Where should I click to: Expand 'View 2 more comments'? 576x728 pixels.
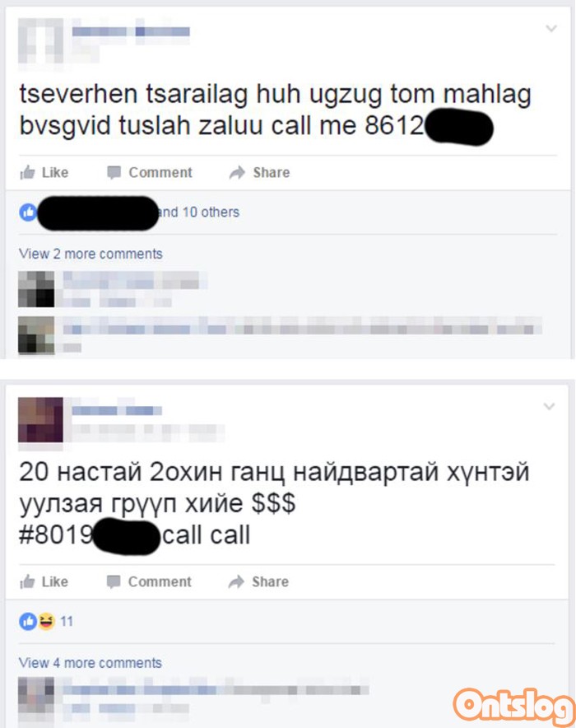click(91, 254)
